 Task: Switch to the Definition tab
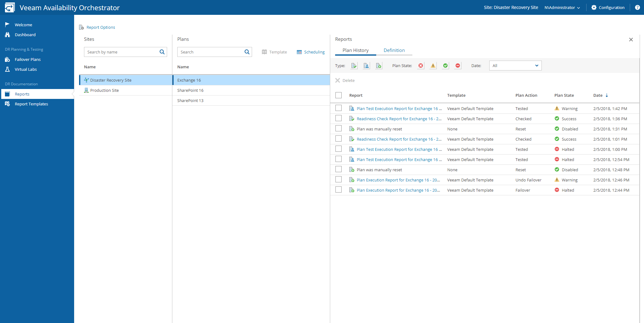(x=394, y=50)
